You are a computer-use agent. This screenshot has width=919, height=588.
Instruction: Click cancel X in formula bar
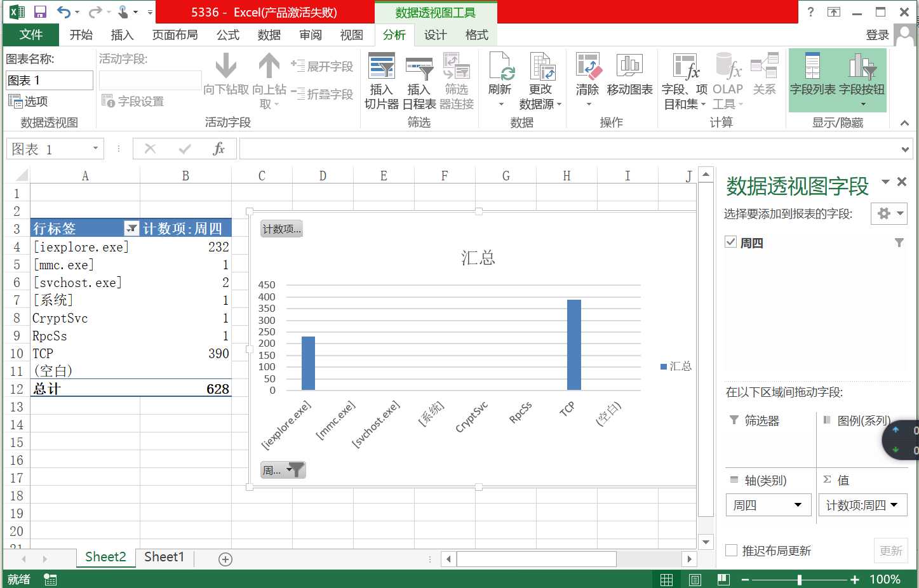[x=151, y=149]
